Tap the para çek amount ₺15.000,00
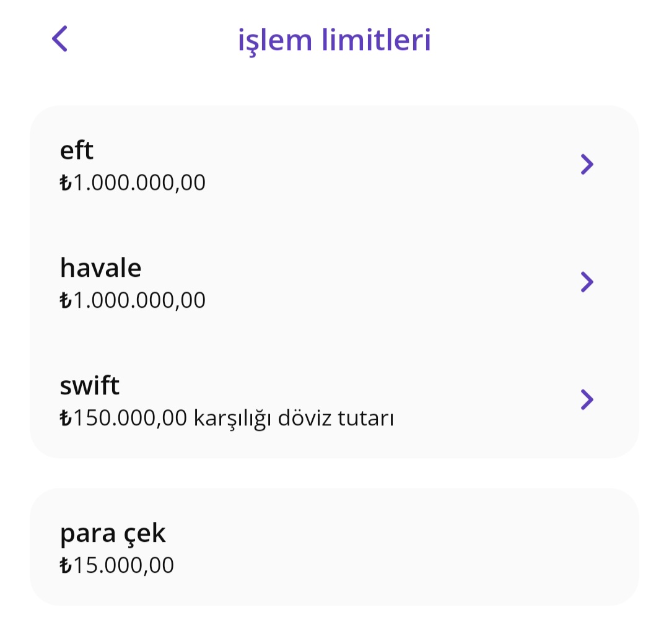Screen dimensions: 669x644 tap(117, 565)
